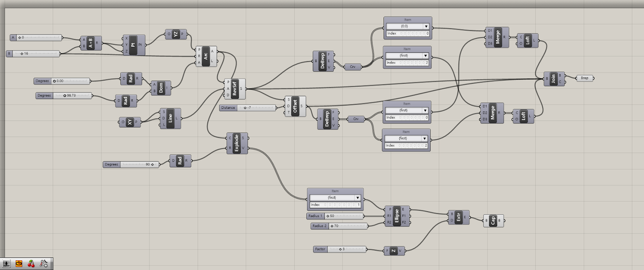Click the Index field of the {0;0} Item

408,33
